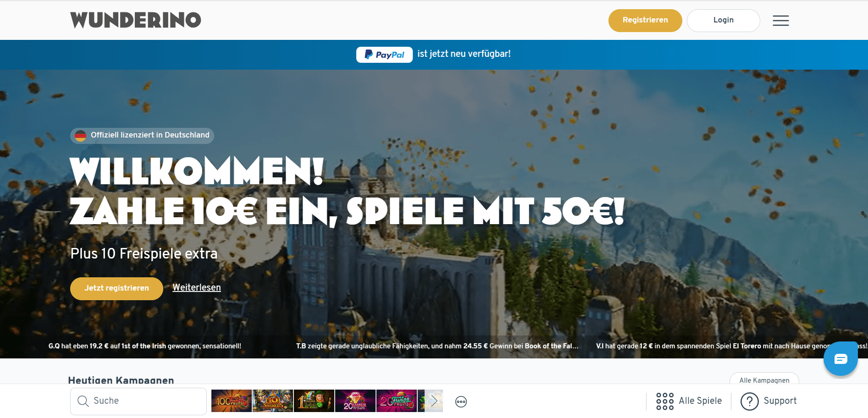Open the 1st of the Irish thumbnail
This screenshot has height=418, width=868.
pos(314,401)
